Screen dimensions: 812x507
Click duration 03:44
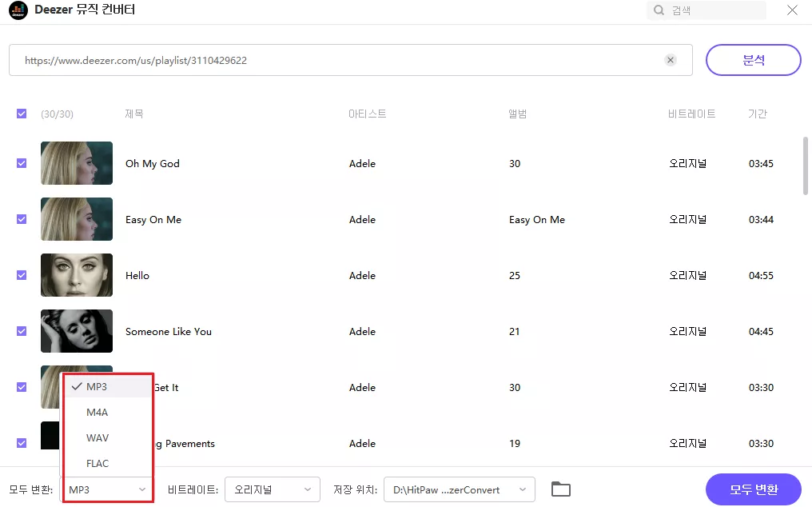[761, 220]
